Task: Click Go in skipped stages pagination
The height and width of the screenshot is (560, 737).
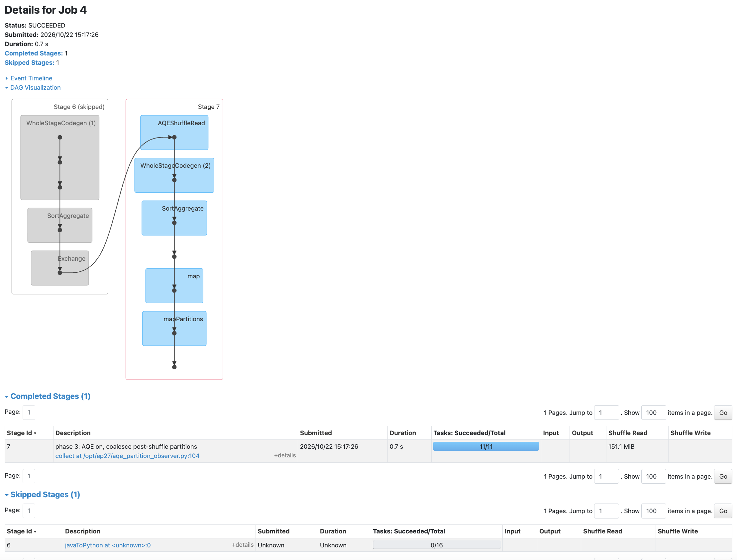Action: coord(723,511)
